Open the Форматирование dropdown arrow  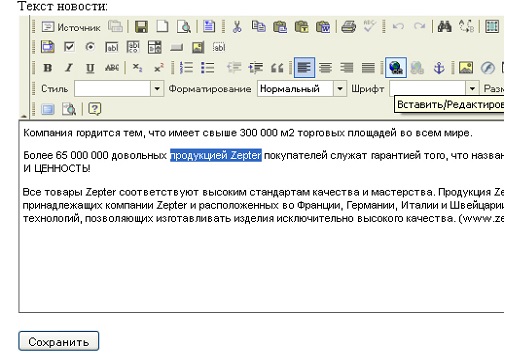[x=340, y=89]
